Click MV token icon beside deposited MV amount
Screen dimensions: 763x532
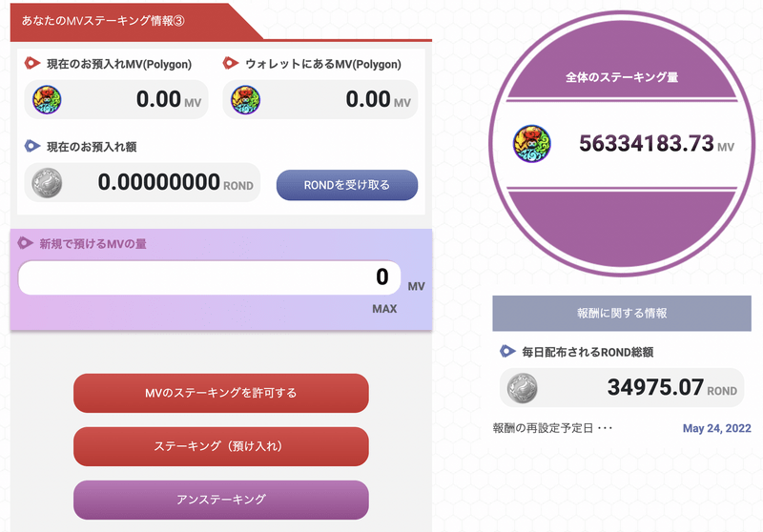pyautogui.click(x=47, y=99)
